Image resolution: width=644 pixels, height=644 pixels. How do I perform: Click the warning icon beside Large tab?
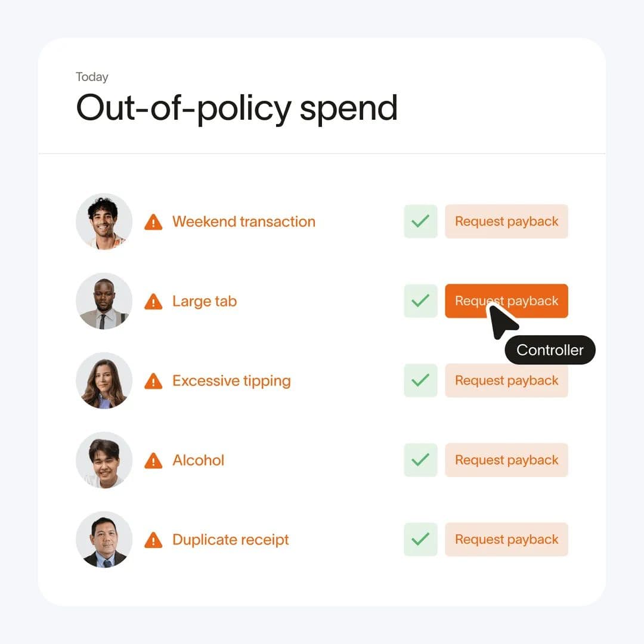click(x=153, y=301)
